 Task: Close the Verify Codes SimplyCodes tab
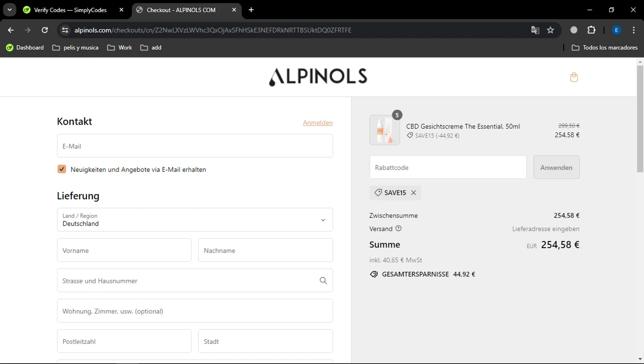(x=122, y=10)
